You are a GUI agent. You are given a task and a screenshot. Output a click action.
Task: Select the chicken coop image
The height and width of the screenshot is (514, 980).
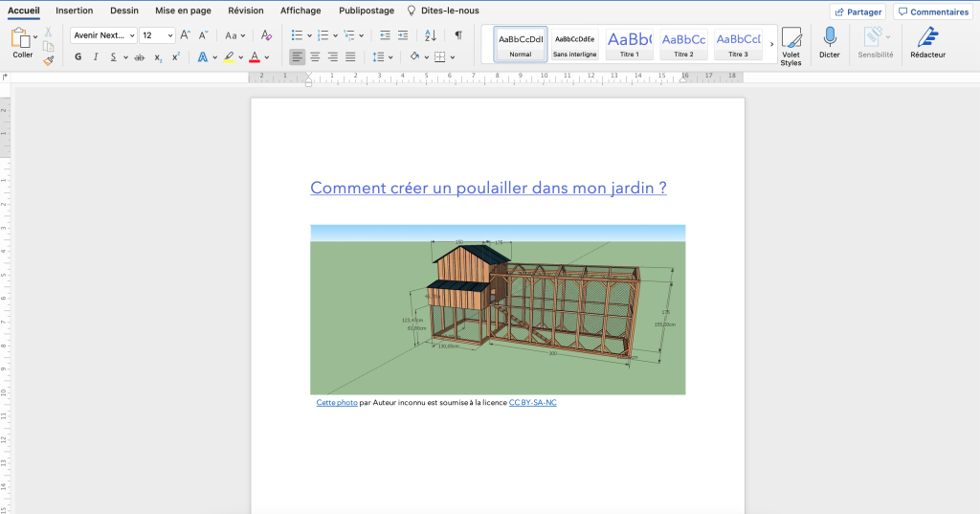pos(498,309)
